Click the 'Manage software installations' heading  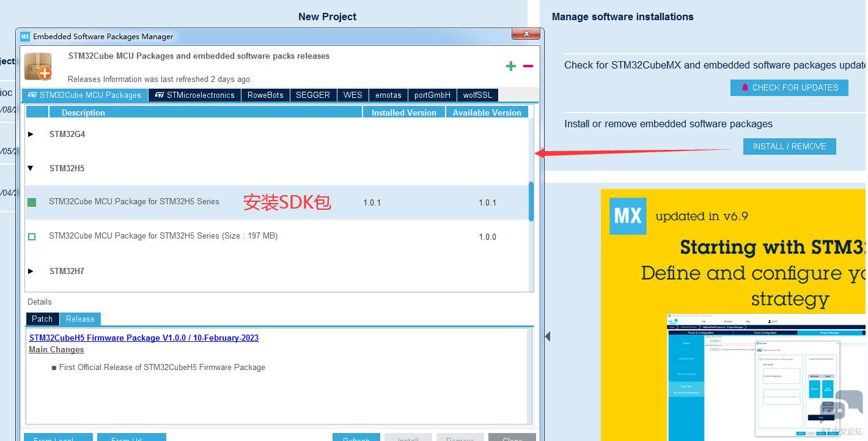point(623,17)
